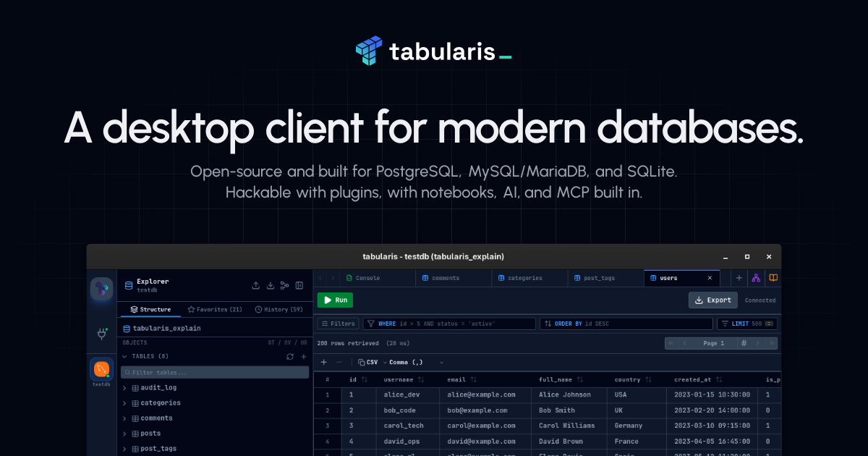
Task: Click the Germany country cell
Action: coord(637,426)
